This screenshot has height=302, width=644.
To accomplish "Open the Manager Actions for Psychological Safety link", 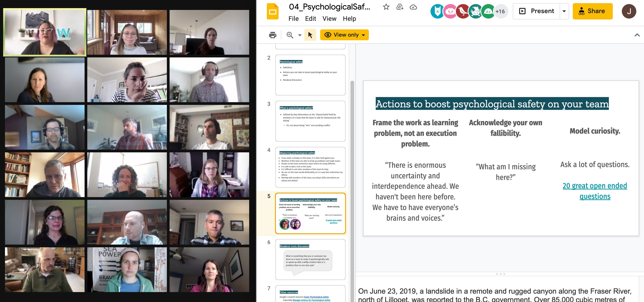I will tap(311, 300).
